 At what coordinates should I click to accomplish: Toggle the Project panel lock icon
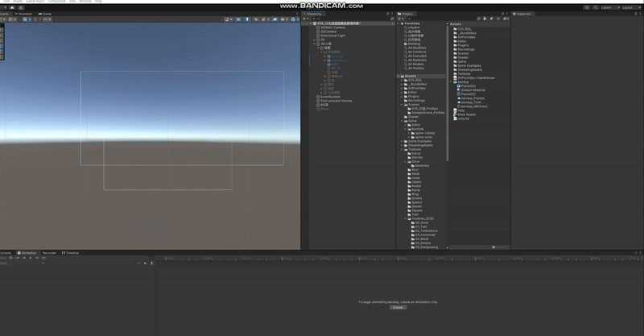502,14
